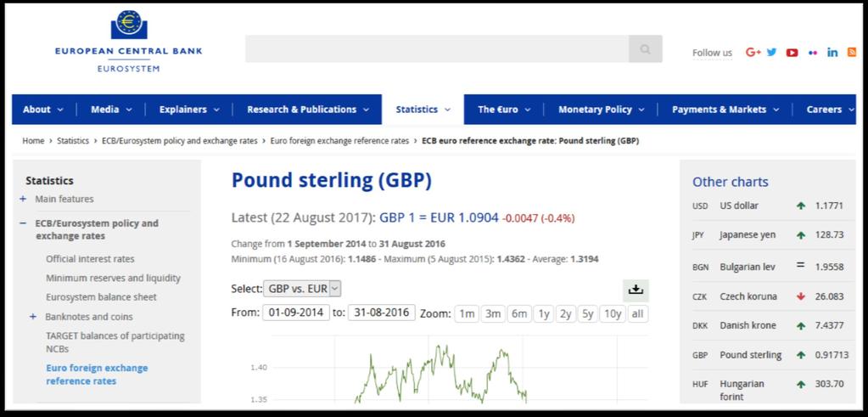Zoom chart to 5y
The width and height of the screenshot is (868, 417).
[x=587, y=314]
